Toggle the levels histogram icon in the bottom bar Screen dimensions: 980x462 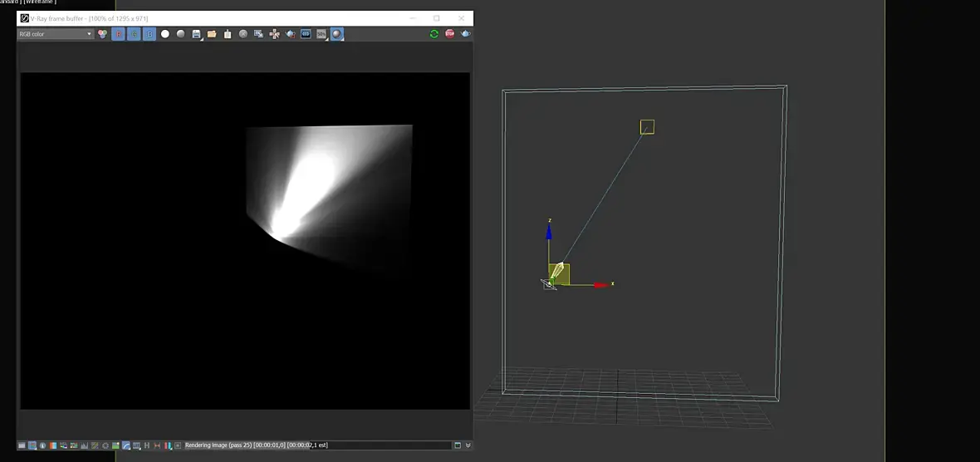pos(85,445)
